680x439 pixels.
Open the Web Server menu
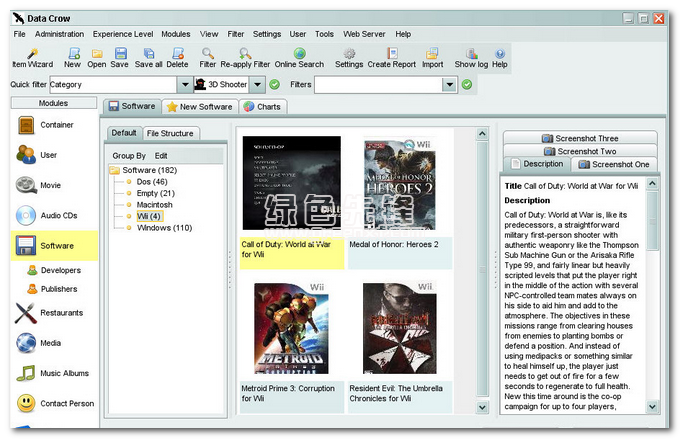coord(364,34)
